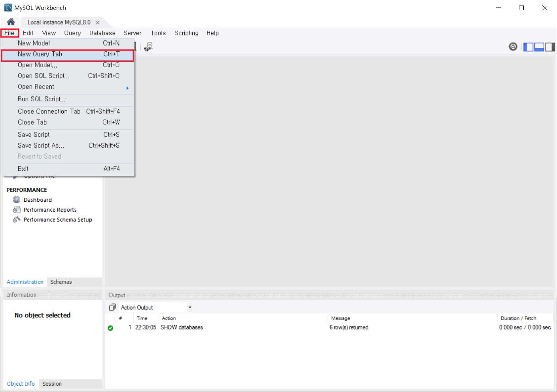Switch to the Schemas tab
Screen dimensions: 557x392
tap(61, 282)
